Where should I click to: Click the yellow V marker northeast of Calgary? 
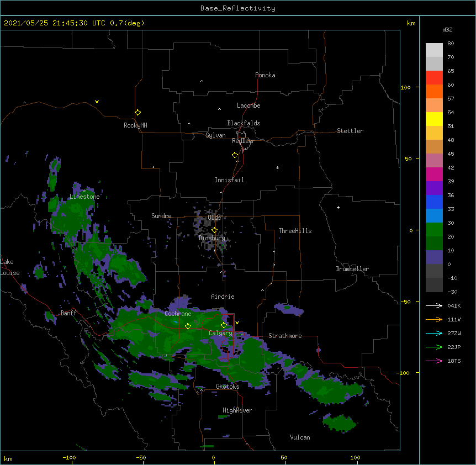click(237, 323)
